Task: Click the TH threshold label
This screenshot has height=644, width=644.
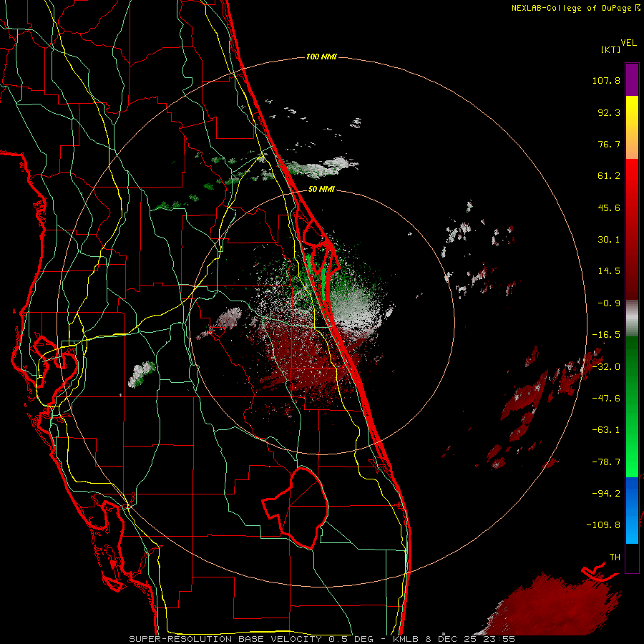Action: point(615,557)
